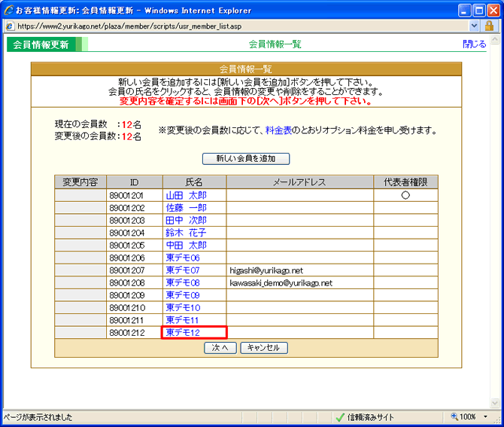Click the email higashi@yurikago.net
Image resolution: width=504 pixels, height=427 pixels.
coord(266,270)
